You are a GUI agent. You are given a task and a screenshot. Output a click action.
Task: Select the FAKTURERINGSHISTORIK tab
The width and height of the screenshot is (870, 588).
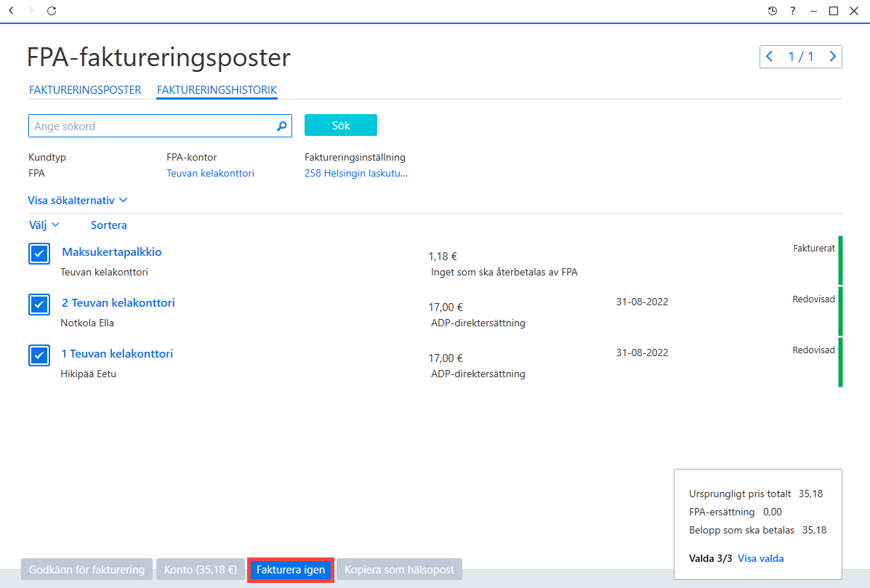click(217, 90)
